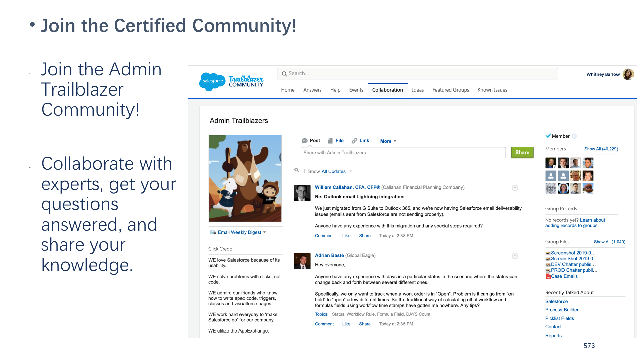Click the 'Today at 2:35 PM' timestamp
The image size is (644, 362).
(396, 324)
